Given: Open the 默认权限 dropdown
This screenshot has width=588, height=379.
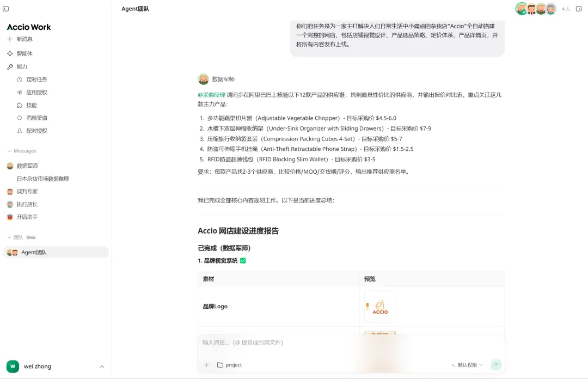Looking at the screenshot, I should 467,365.
